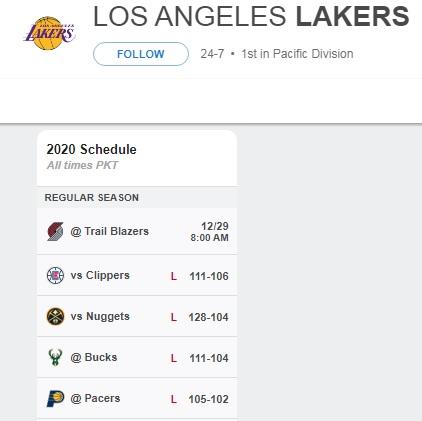
Task: Select the Clippers 111-106 score
Action: coord(209,276)
